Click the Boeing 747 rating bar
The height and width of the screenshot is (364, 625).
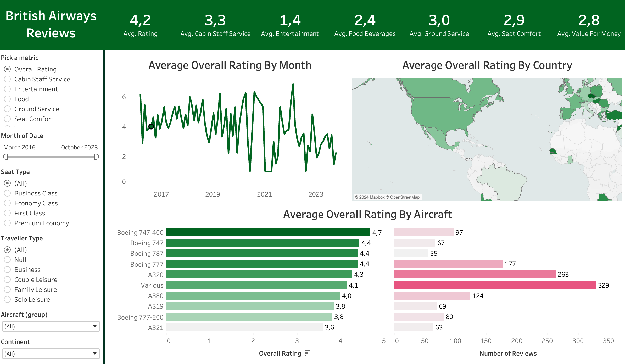[x=263, y=243]
